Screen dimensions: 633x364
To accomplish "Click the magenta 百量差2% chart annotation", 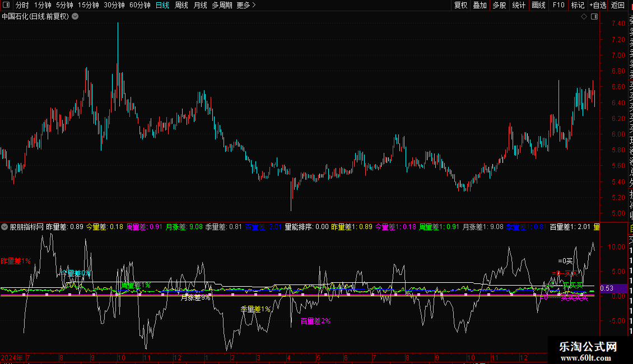I will click(316, 321).
